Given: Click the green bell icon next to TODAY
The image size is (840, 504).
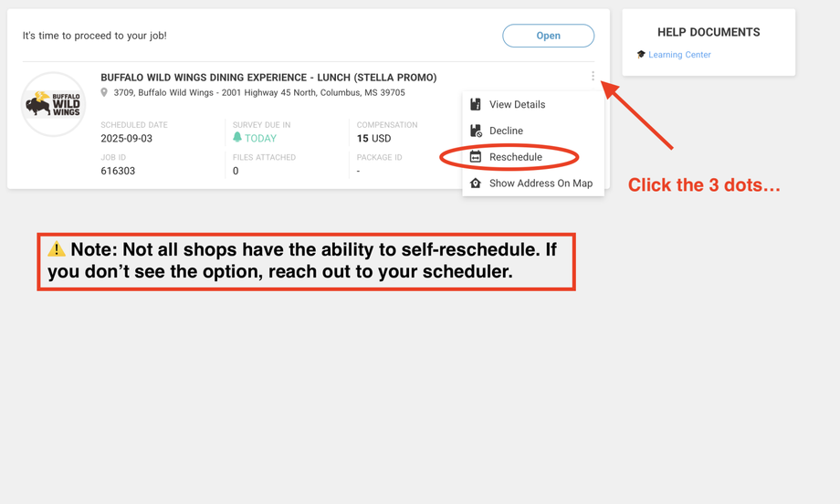Looking at the screenshot, I should pyautogui.click(x=237, y=137).
